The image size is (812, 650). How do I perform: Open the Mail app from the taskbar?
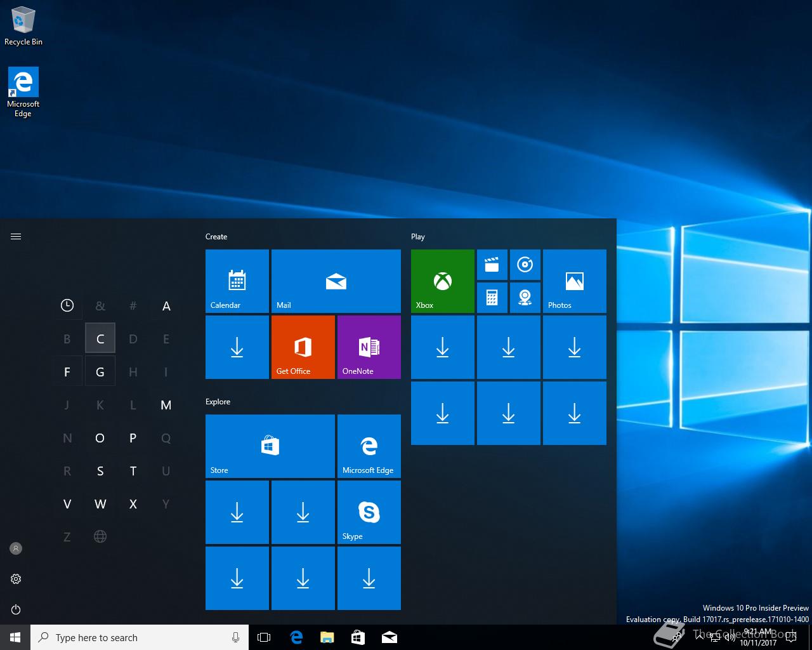coord(390,637)
